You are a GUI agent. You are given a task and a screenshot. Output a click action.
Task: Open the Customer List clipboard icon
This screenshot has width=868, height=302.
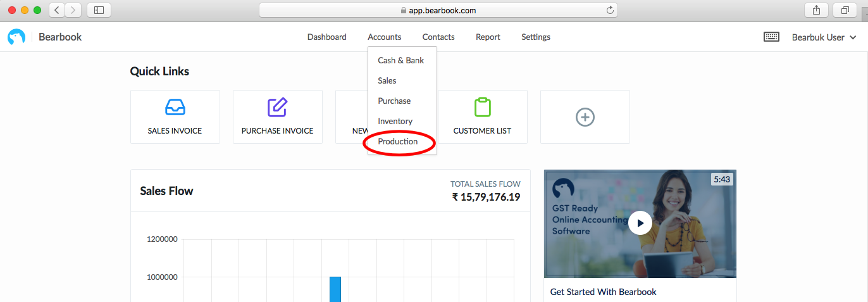[482, 107]
